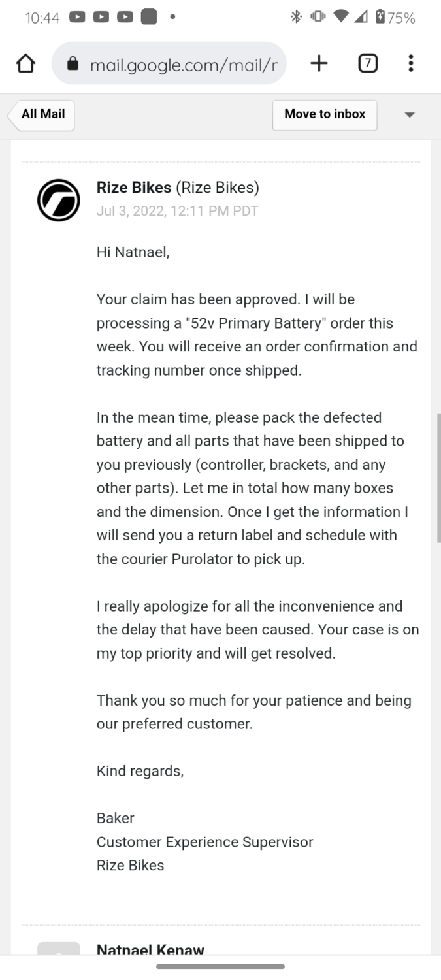Viewport: 441px width, 980px height.
Task: Tap the 10:44 clock in status bar
Action: [42, 18]
